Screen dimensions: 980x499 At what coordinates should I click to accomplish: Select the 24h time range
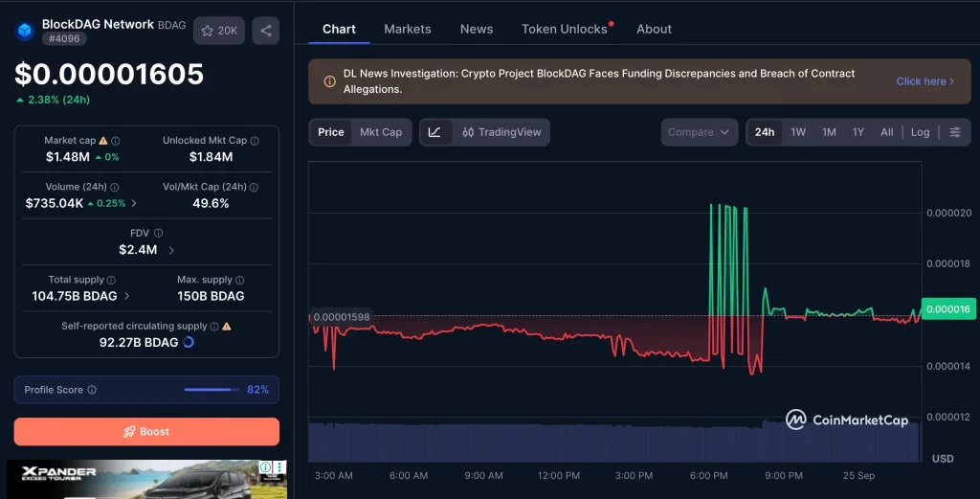click(765, 132)
